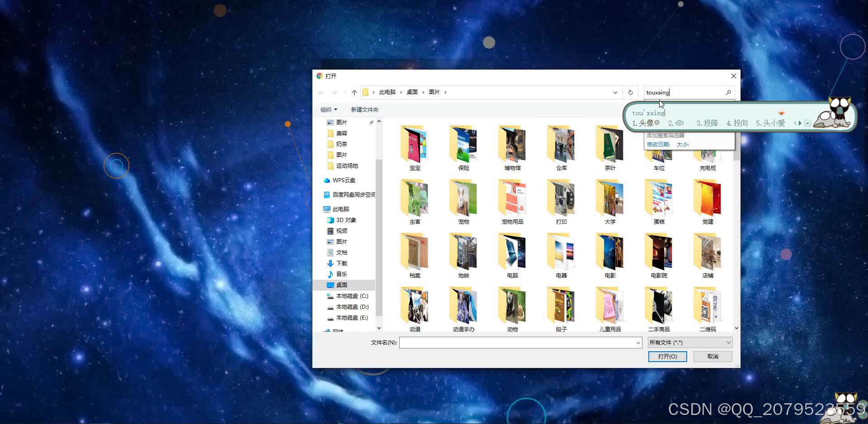Choose the cloud IME candidate 2
This screenshot has width=868, height=424.
click(676, 123)
